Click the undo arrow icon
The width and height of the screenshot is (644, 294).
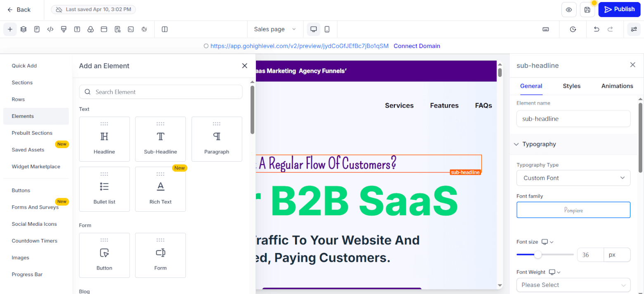point(596,29)
